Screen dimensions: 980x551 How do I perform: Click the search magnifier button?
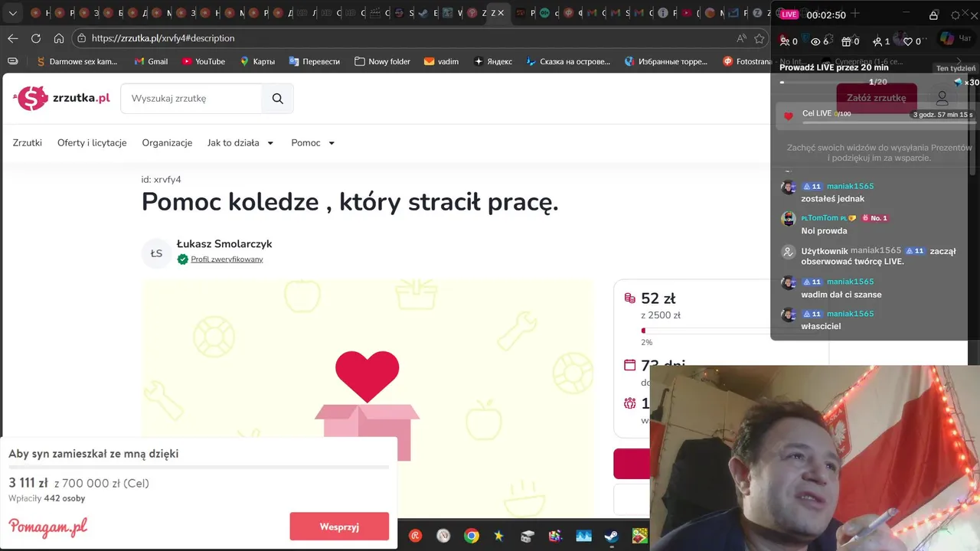pyautogui.click(x=277, y=99)
